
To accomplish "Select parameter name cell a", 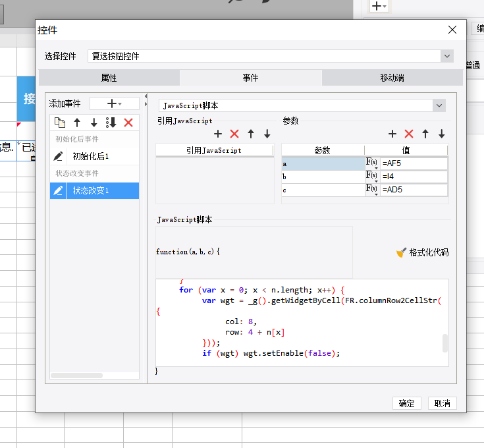I will (x=323, y=163).
